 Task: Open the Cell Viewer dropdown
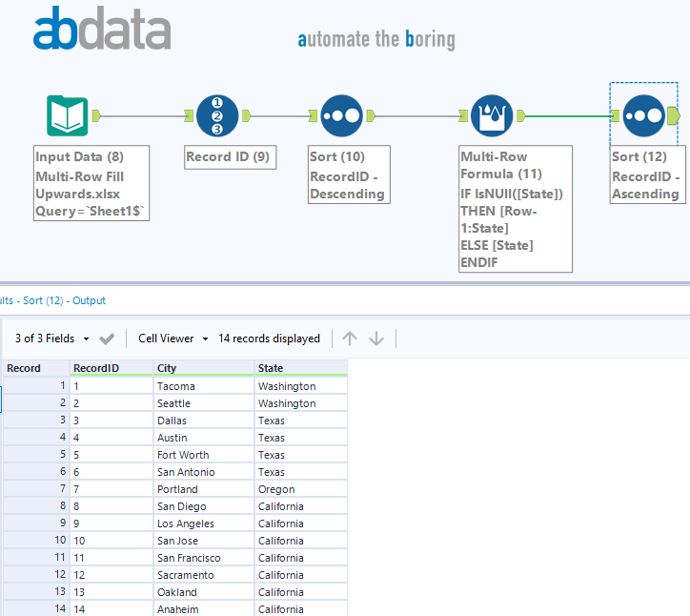[x=172, y=339]
